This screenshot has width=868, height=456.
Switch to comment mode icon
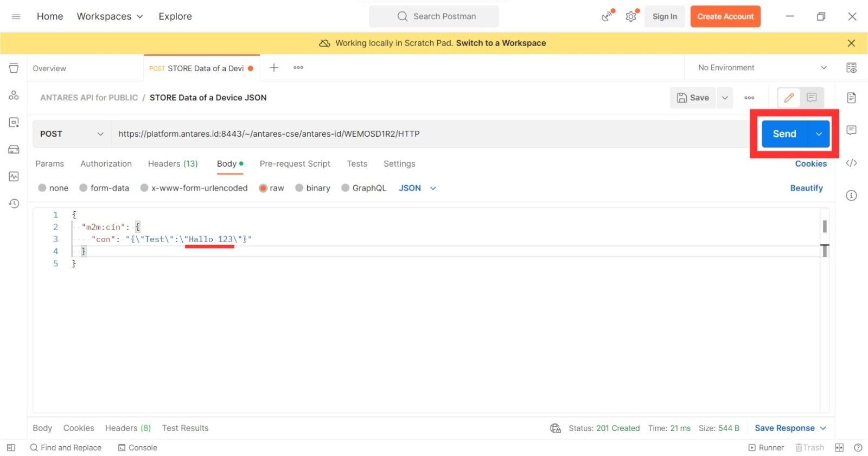pos(812,98)
